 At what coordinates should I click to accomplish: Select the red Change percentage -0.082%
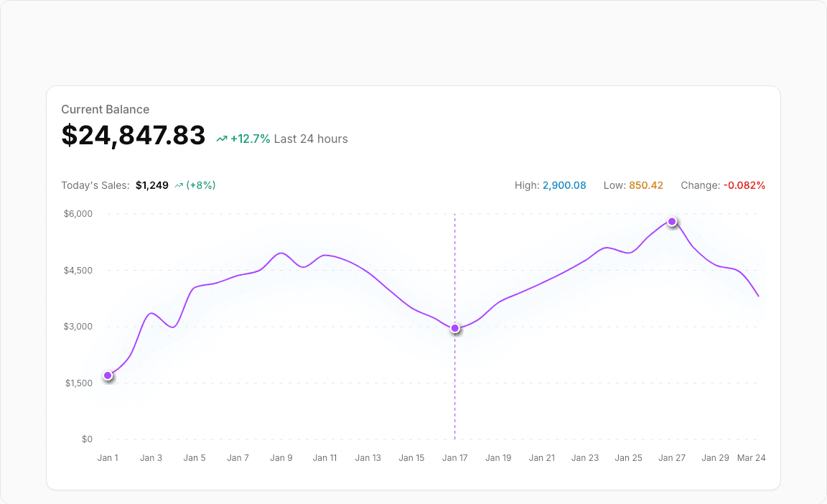tap(745, 185)
